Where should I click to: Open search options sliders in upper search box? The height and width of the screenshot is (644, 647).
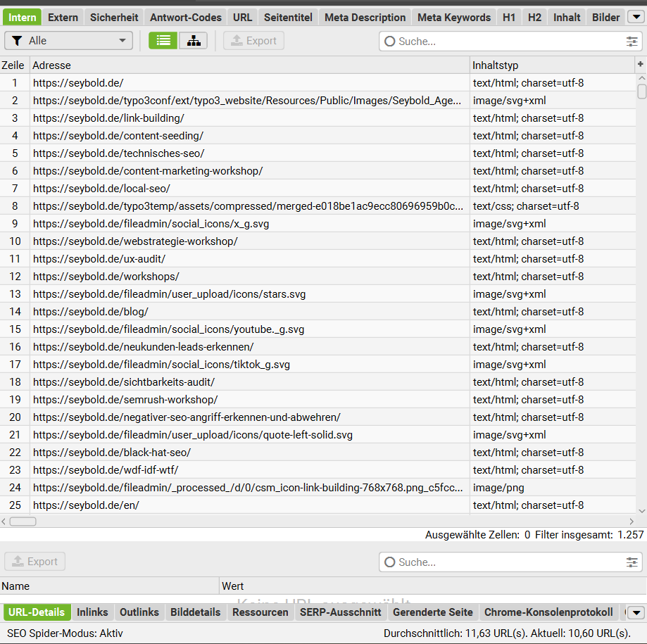[632, 42]
